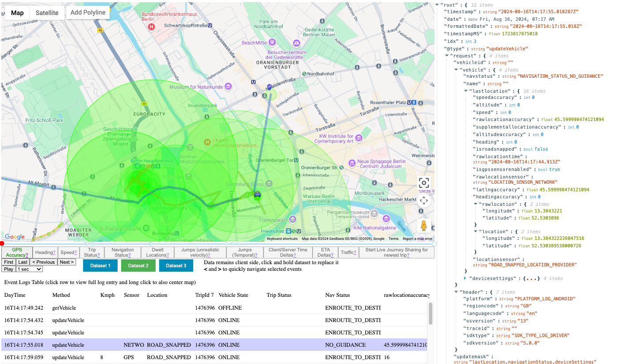Click the Rosenthaler Platz U-Bahn icon
Screen dimensions: 622x364
[x=410, y=102]
